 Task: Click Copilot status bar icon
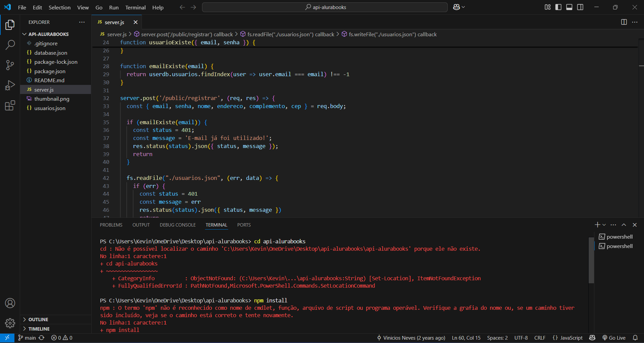coord(592,338)
